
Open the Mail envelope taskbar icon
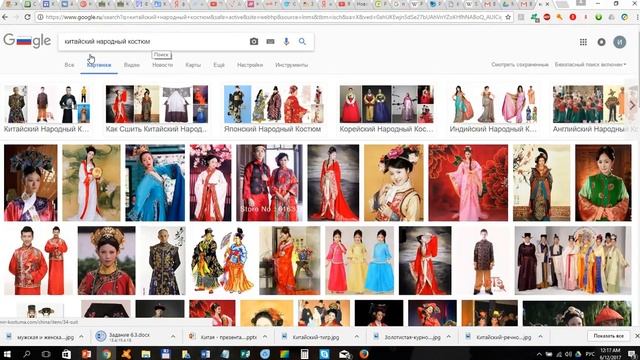[344, 354]
